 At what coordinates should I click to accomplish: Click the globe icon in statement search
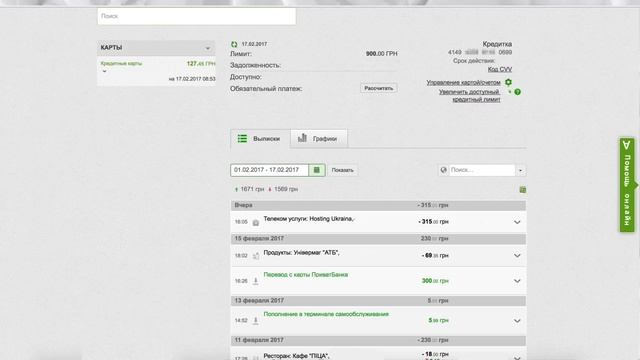444,170
